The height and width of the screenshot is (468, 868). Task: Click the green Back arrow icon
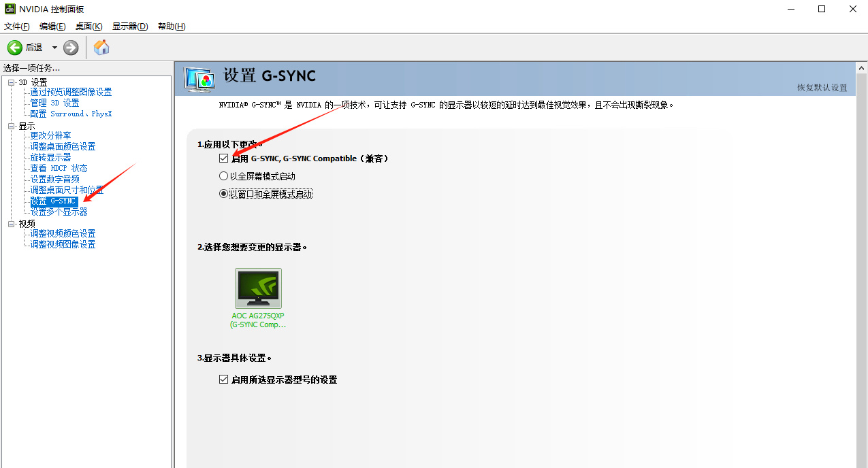click(15, 48)
